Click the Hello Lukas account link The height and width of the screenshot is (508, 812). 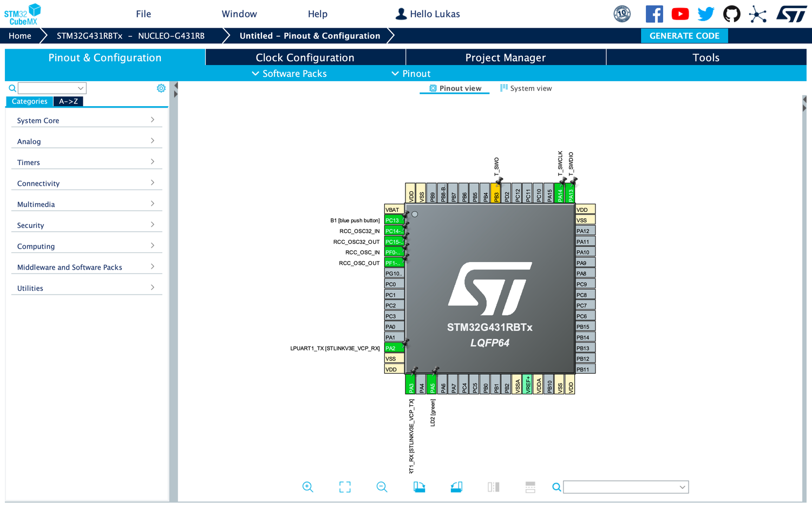(428, 14)
